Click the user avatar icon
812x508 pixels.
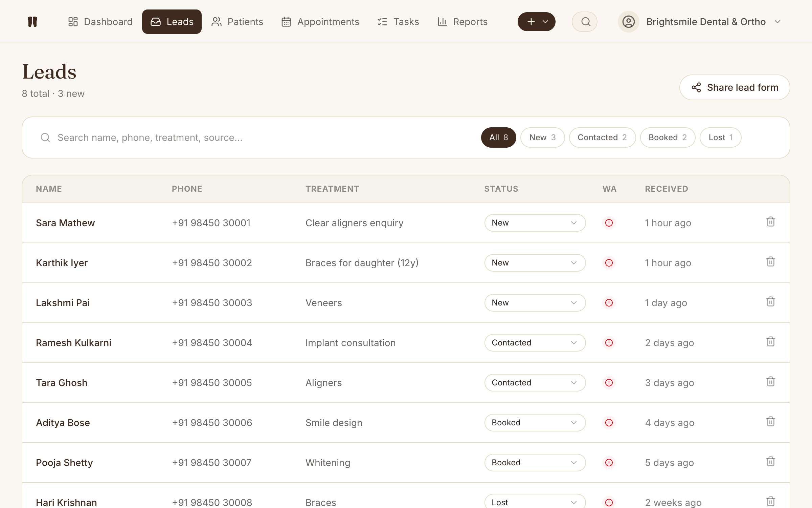click(x=628, y=22)
